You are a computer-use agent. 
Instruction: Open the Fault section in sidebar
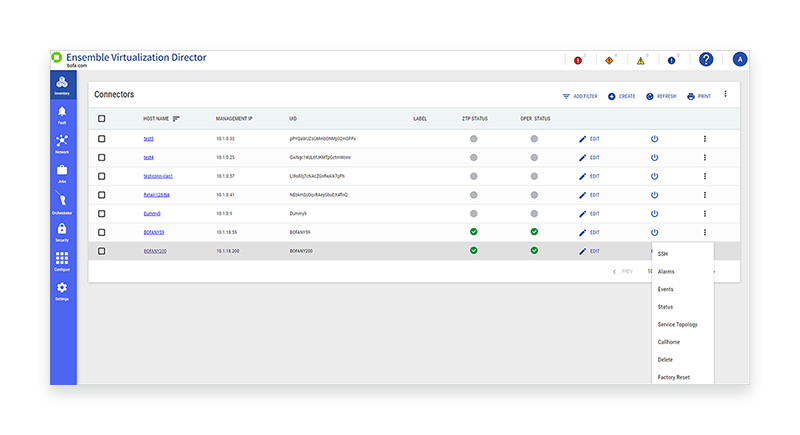(62, 113)
